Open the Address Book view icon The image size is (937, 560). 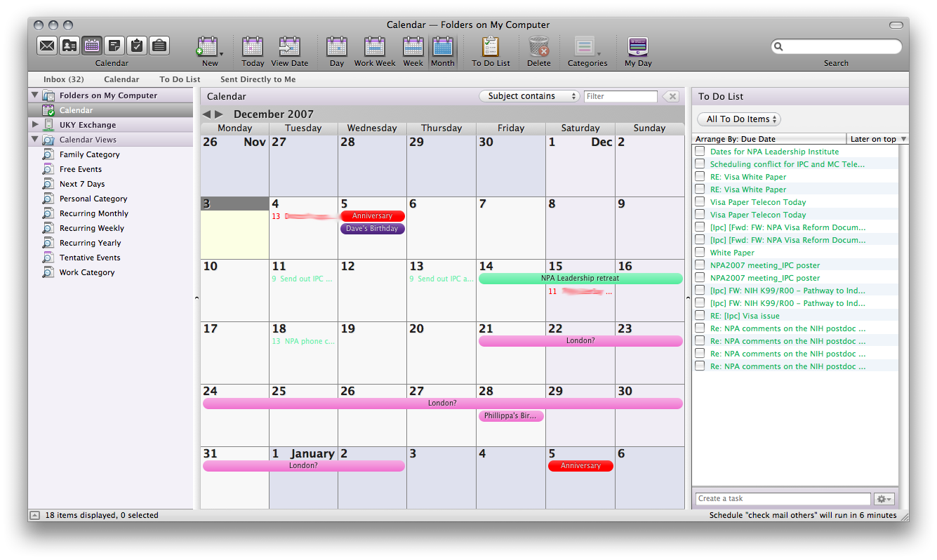(69, 46)
